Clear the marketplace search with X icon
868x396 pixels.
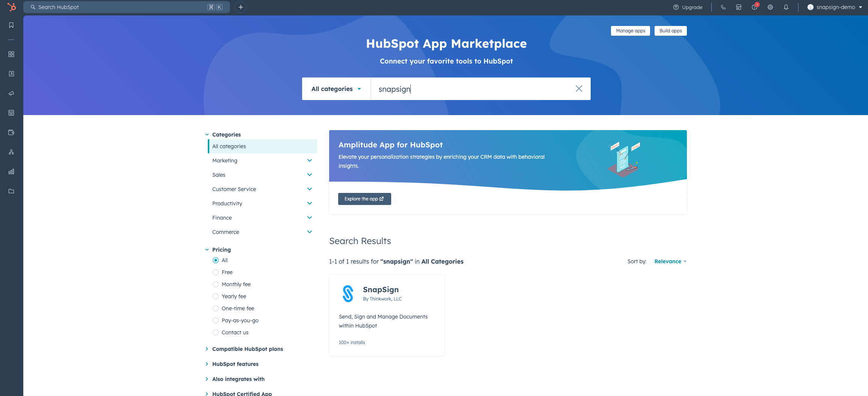tap(579, 89)
